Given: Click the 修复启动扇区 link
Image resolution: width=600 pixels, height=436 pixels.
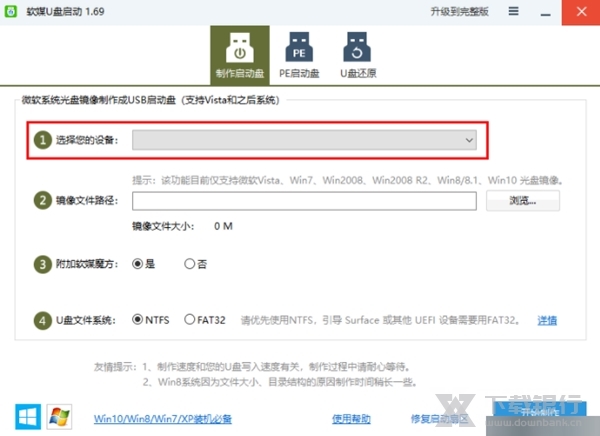Looking at the screenshot, I should pyautogui.click(x=439, y=419).
